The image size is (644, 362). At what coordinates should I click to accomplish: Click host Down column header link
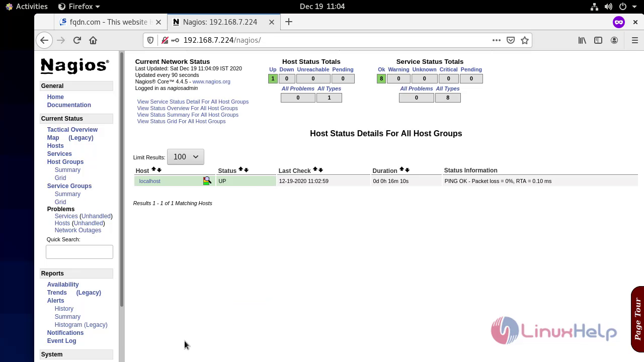pos(287,69)
